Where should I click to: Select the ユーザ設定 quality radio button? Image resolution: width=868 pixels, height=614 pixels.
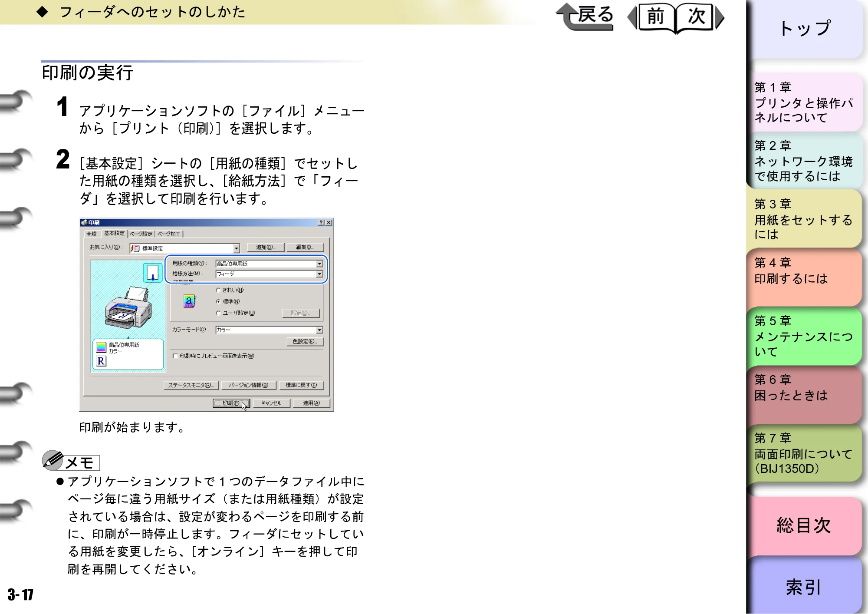pyautogui.click(x=218, y=313)
